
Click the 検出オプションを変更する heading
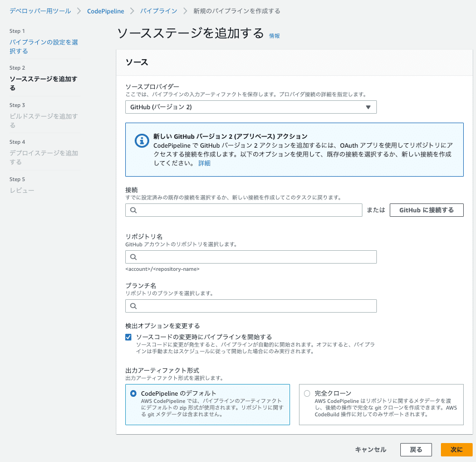pos(163,326)
